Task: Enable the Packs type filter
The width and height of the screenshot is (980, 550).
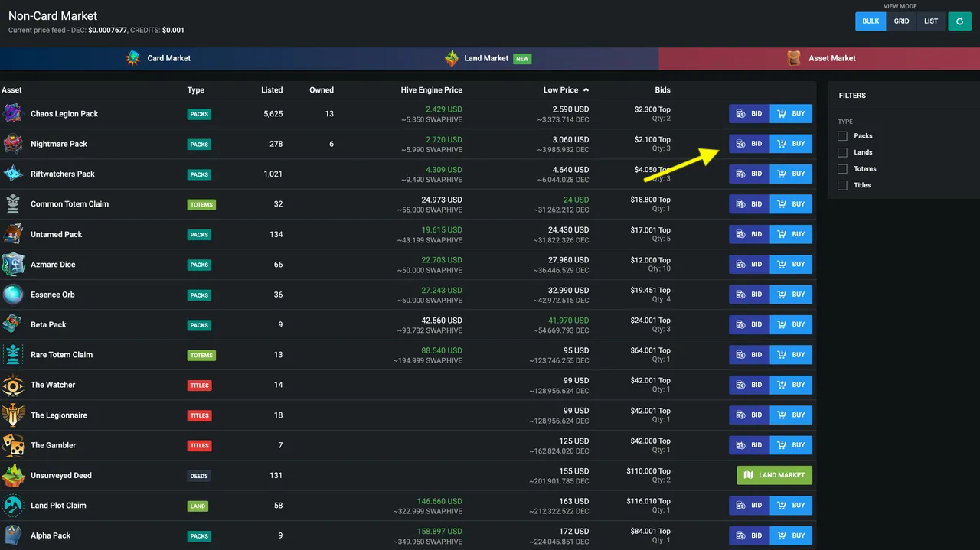Action: 842,135
